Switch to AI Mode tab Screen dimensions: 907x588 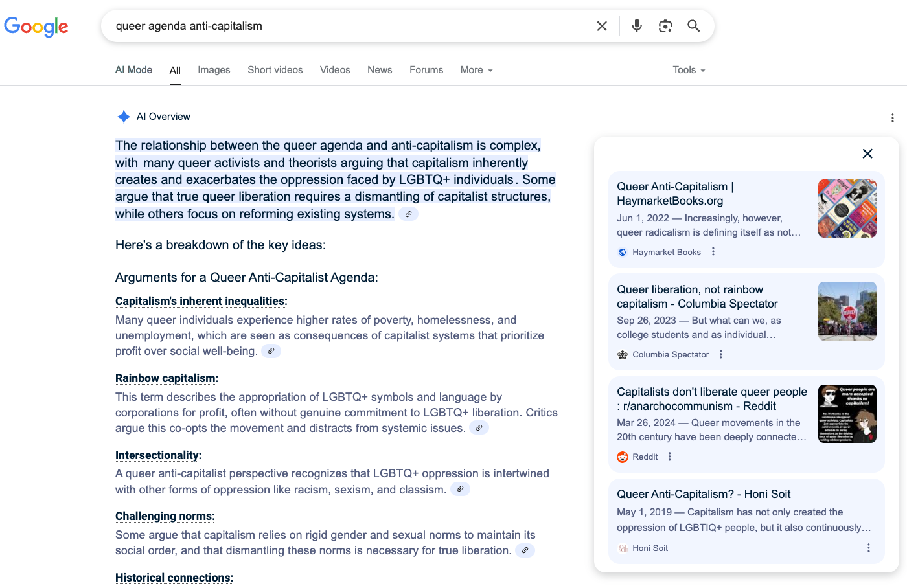click(x=133, y=70)
